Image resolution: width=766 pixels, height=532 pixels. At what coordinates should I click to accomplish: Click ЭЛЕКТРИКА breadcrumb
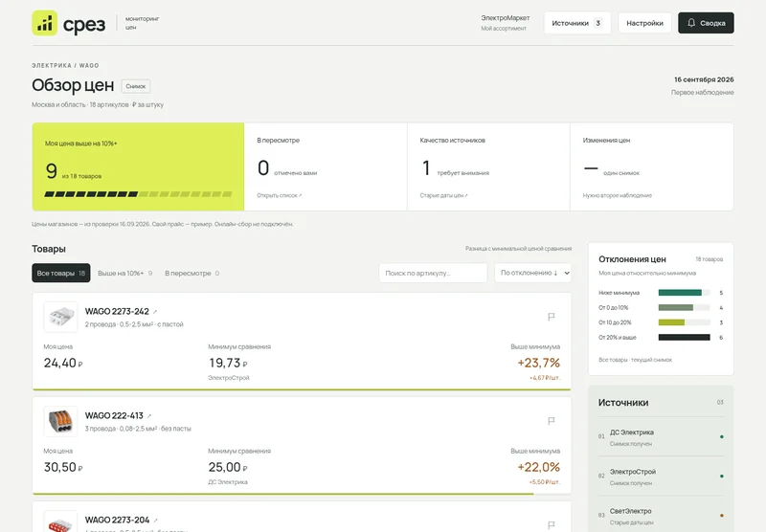pyautogui.click(x=52, y=65)
